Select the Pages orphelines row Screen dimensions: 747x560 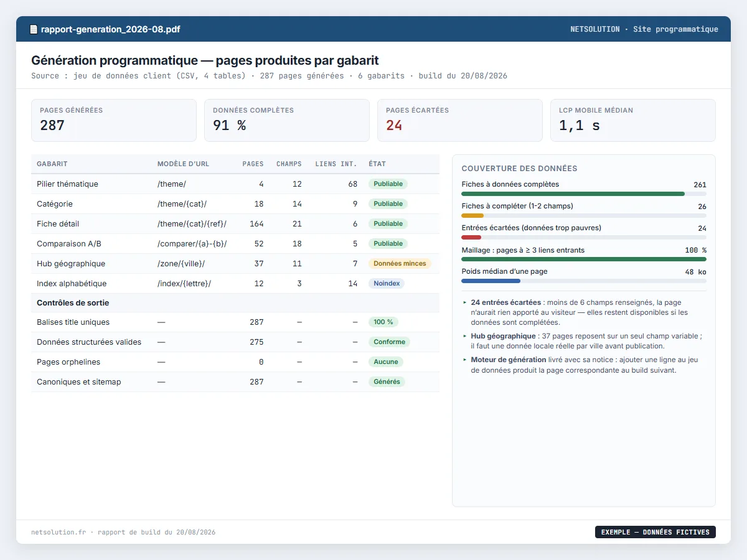pos(235,362)
